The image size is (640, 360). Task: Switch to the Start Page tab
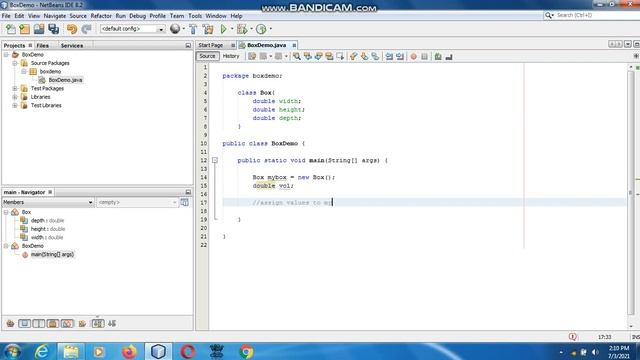[x=211, y=45]
